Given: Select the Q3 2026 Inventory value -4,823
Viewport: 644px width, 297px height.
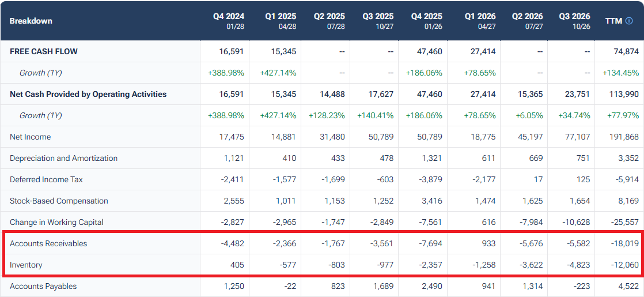Looking at the screenshot, I should [577, 265].
